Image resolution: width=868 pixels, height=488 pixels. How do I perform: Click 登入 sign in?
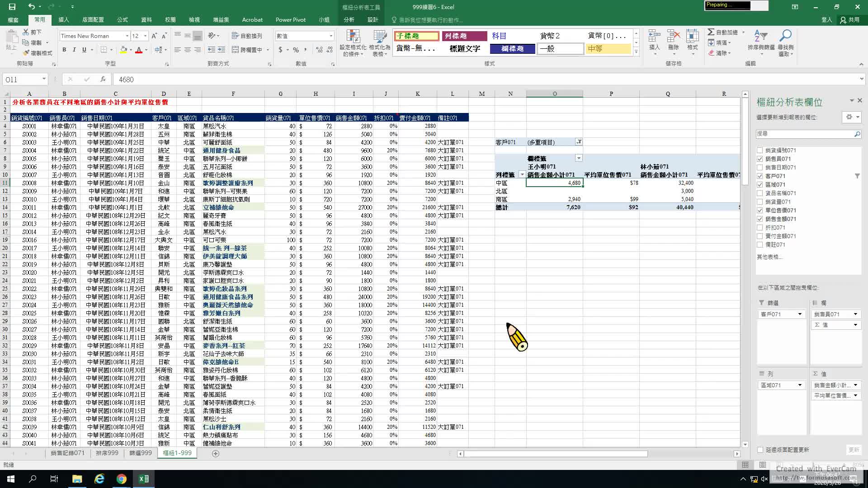[x=827, y=20]
